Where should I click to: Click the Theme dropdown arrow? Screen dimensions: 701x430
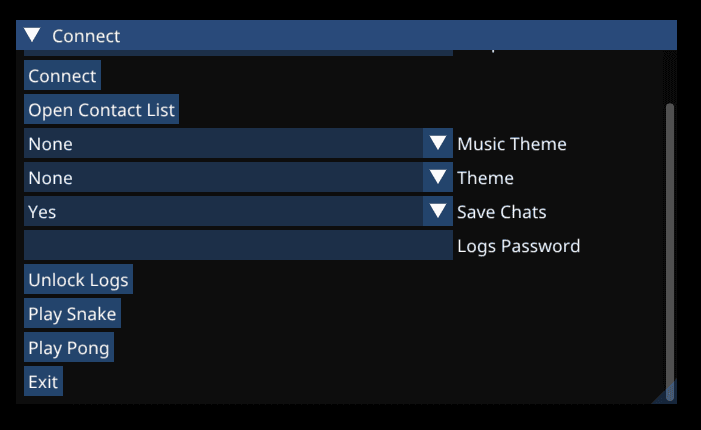437,178
